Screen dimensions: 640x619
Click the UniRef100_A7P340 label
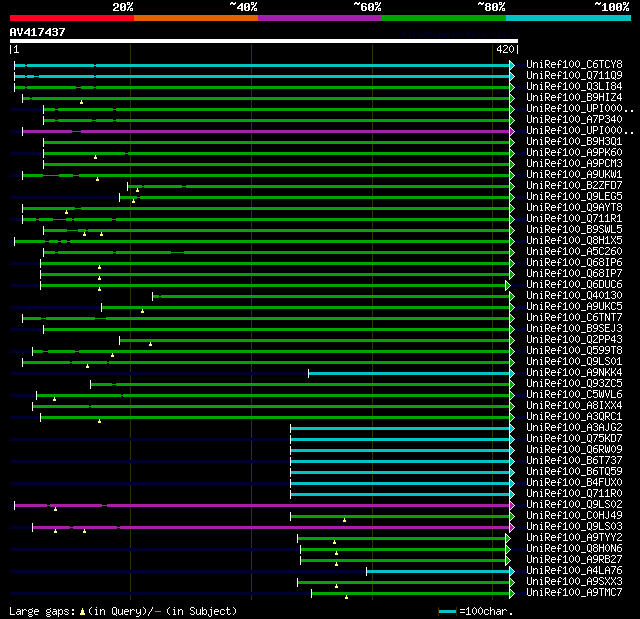[574, 120]
